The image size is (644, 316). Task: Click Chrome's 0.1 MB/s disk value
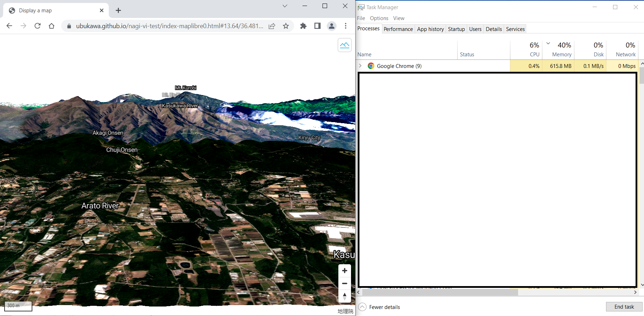tap(593, 66)
